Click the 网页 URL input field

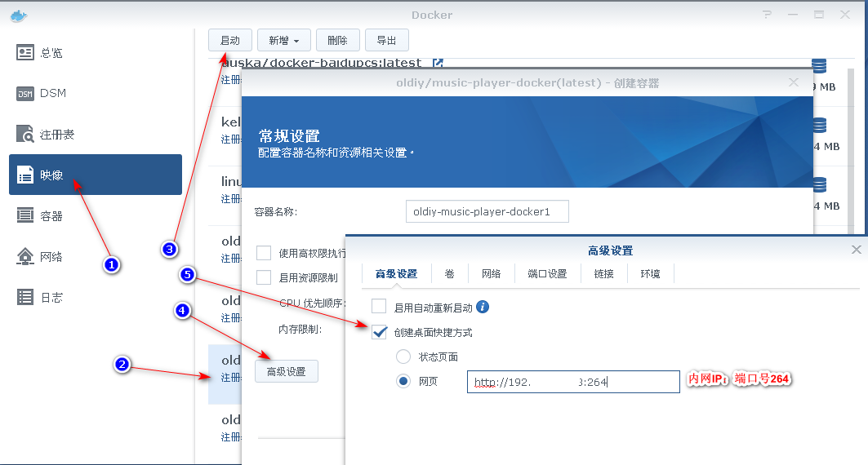tap(573, 382)
